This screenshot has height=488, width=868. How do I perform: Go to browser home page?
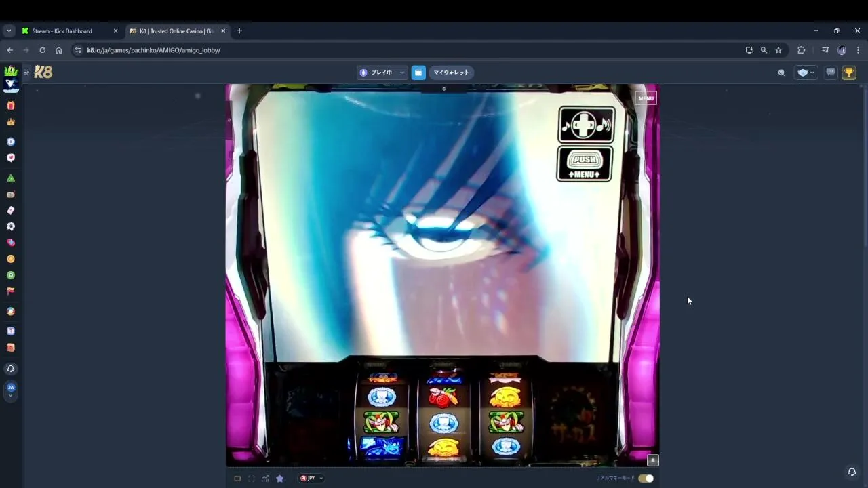pos(58,50)
